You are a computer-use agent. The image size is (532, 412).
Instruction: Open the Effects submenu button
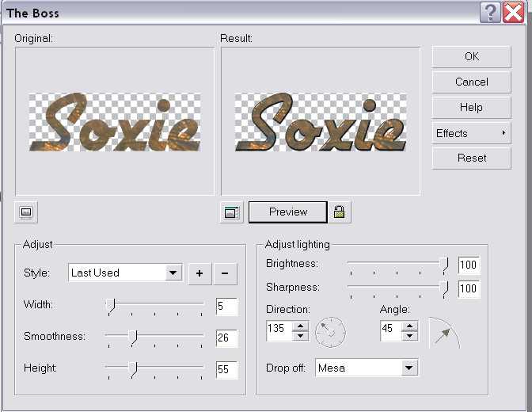(471, 133)
